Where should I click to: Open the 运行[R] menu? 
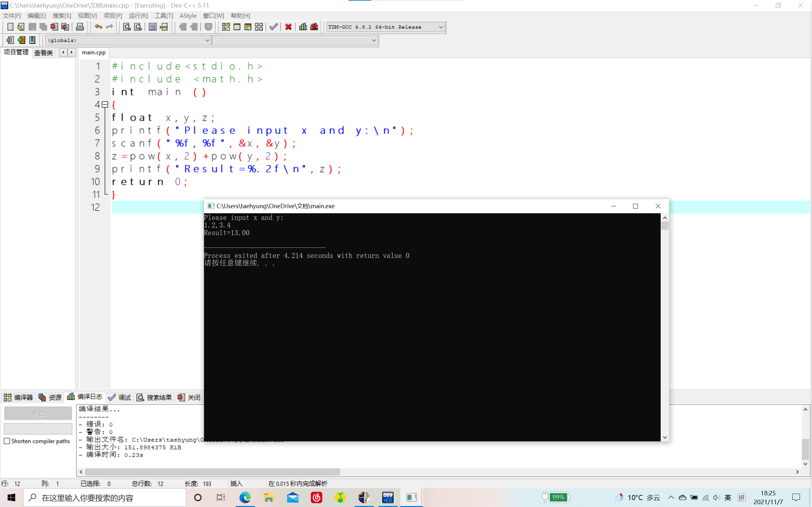coord(138,16)
